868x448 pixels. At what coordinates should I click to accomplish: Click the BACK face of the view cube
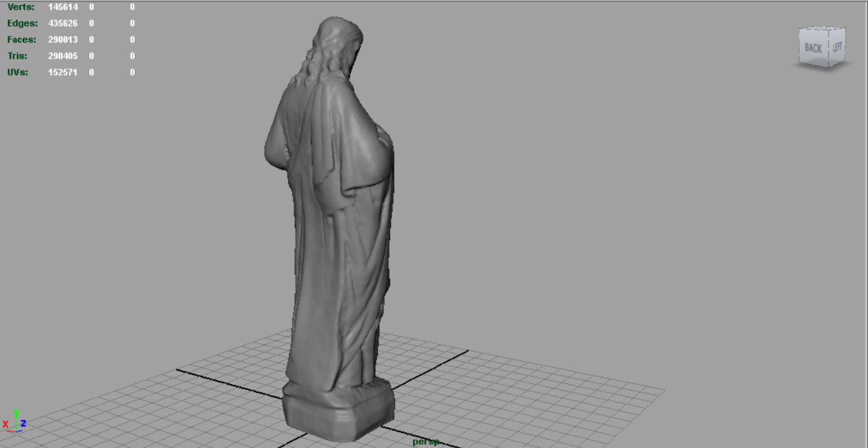coord(814,48)
